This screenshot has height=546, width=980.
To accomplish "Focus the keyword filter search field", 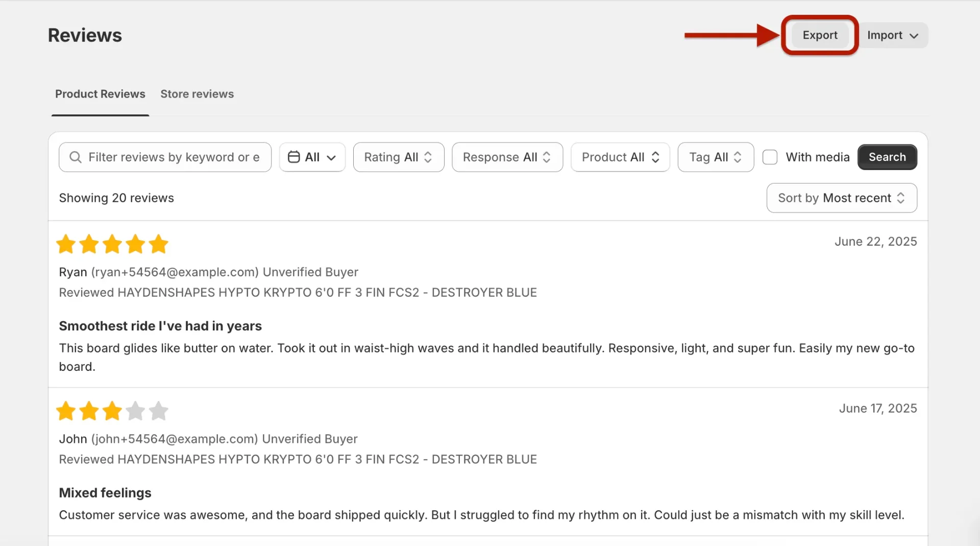I will (165, 157).
